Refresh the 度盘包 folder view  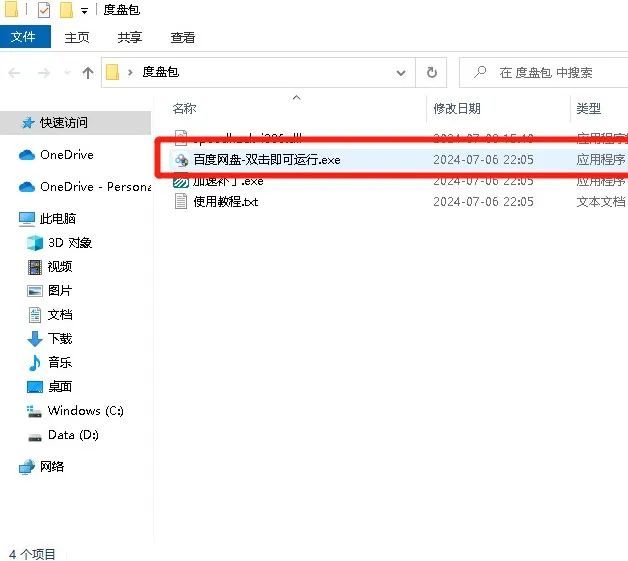[431, 72]
